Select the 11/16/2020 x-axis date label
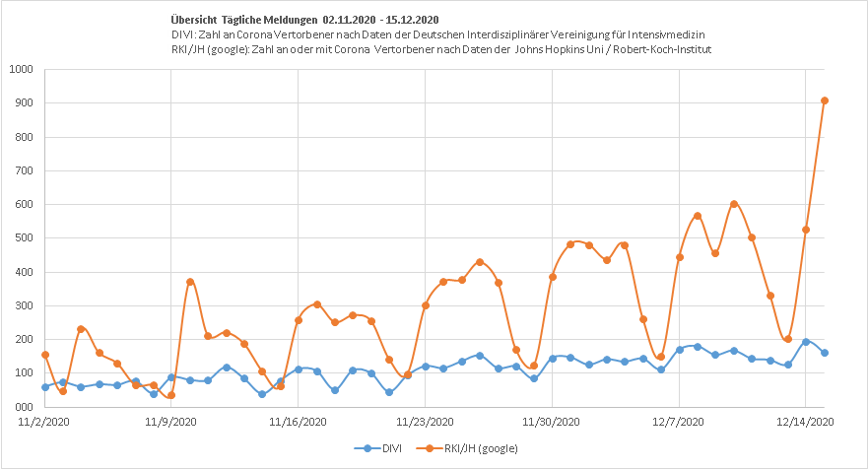 tap(299, 422)
